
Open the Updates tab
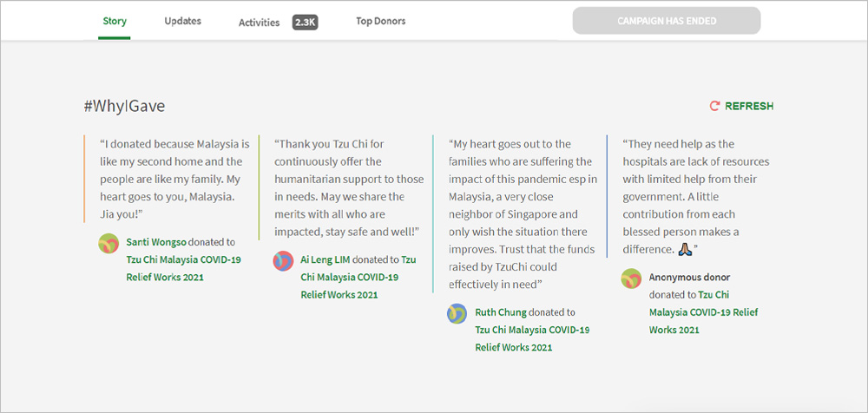(x=182, y=21)
